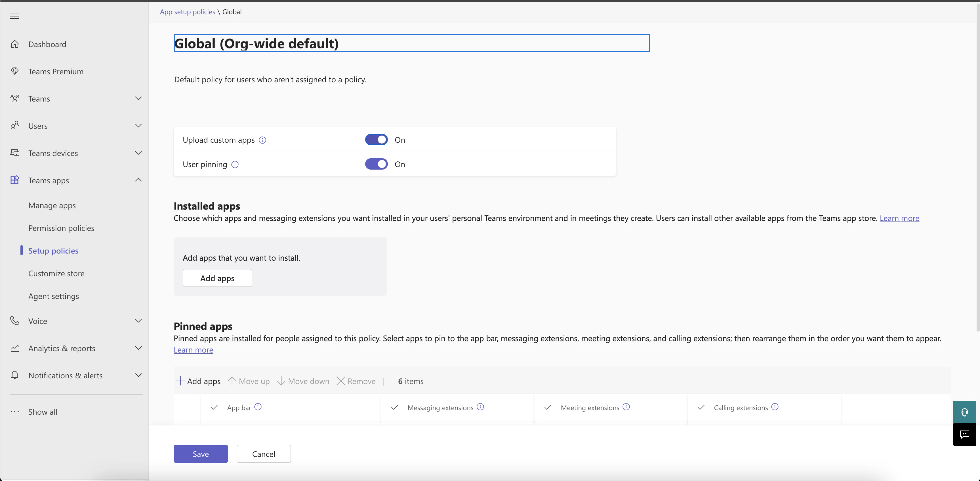The height and width of the screenshot is (481, 980).
Task: Turn off User pinning toggle
Action: (376, 164)
